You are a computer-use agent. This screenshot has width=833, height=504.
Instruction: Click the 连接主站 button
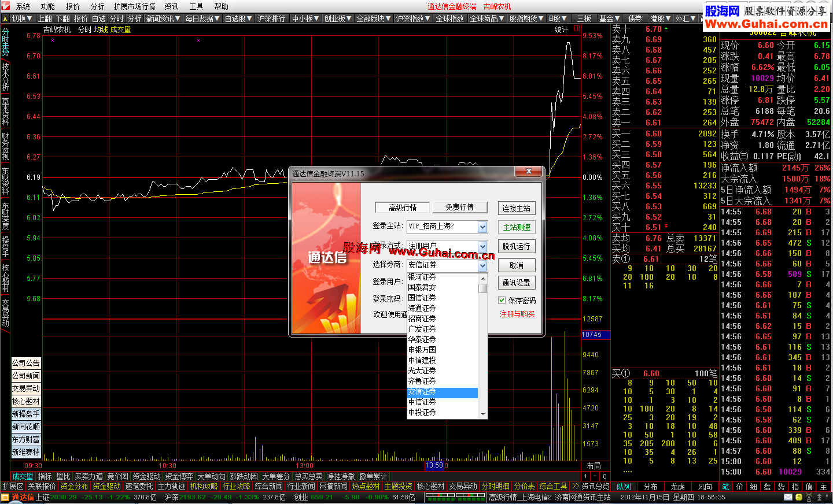pos(517,208)
